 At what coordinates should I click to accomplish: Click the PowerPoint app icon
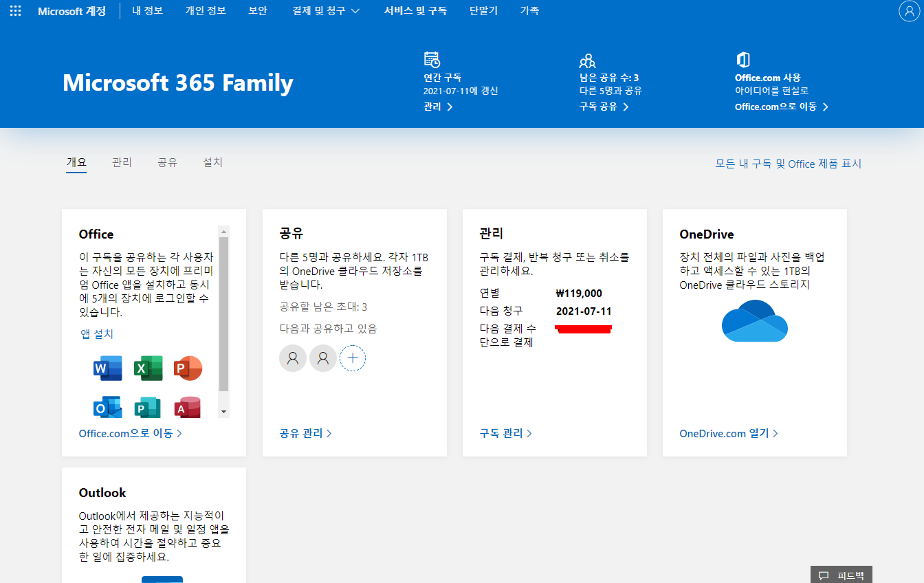188,368
